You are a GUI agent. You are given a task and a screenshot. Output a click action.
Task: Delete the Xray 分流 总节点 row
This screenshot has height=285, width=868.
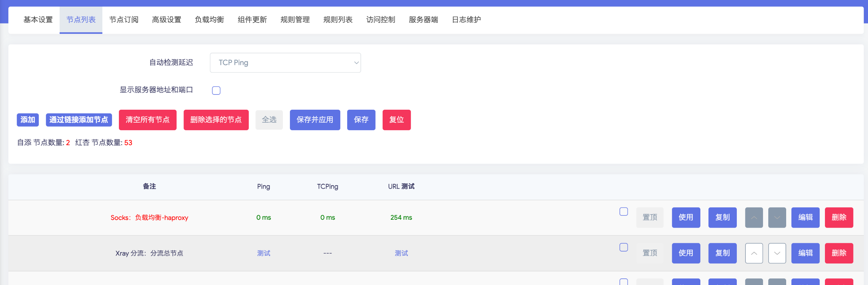(839, 253)
